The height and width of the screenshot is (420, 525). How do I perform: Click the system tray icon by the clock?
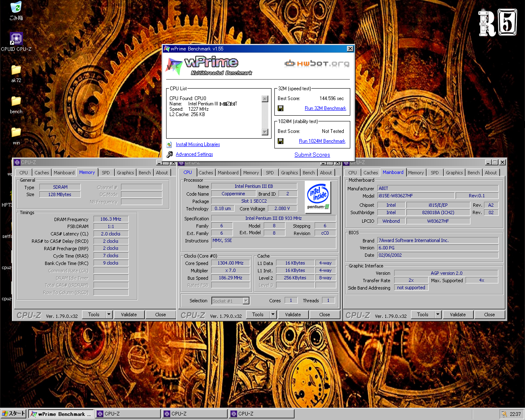point(504,414)
